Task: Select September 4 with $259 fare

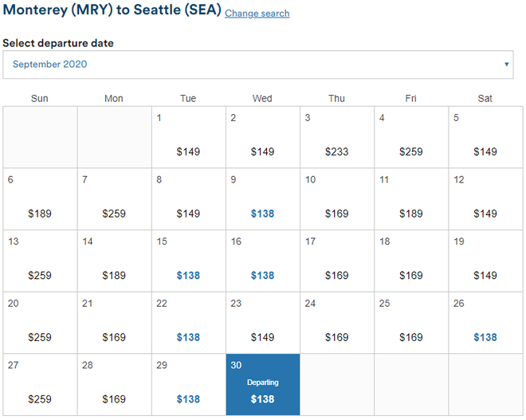Action: [x=411, y=138]
